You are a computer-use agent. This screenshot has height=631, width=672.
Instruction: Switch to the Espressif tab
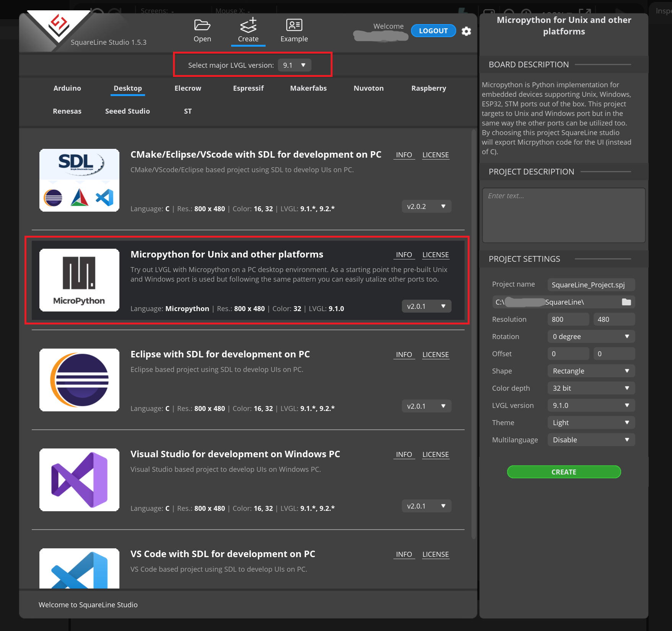[248, 88]
